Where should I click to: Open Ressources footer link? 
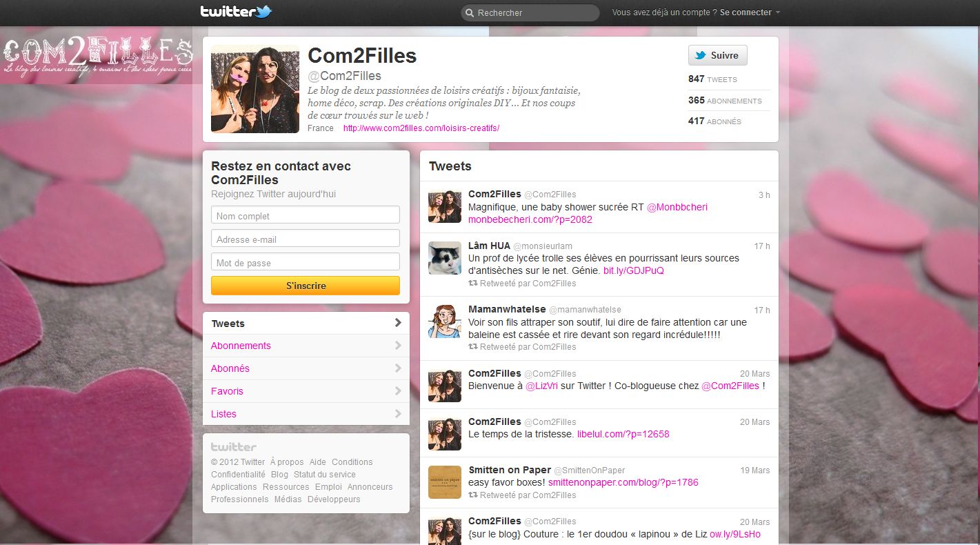286,487
